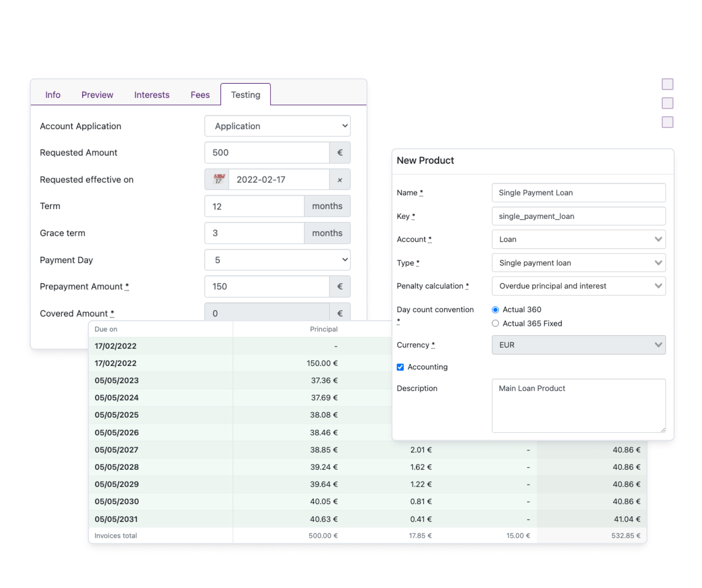Click the € icon beside Prepayment Amount
Screen dimensions: 702x588
[340, 286]
